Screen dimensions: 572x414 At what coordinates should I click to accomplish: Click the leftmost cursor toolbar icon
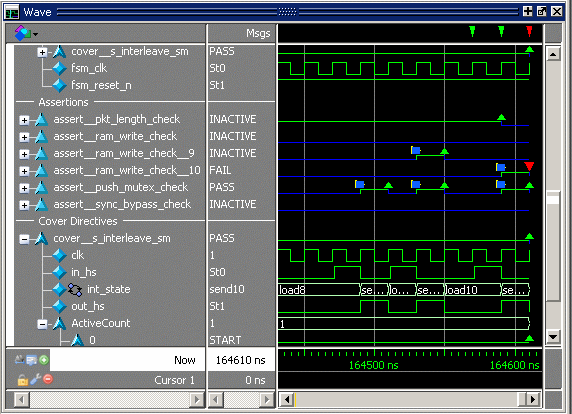pos(19,360)
